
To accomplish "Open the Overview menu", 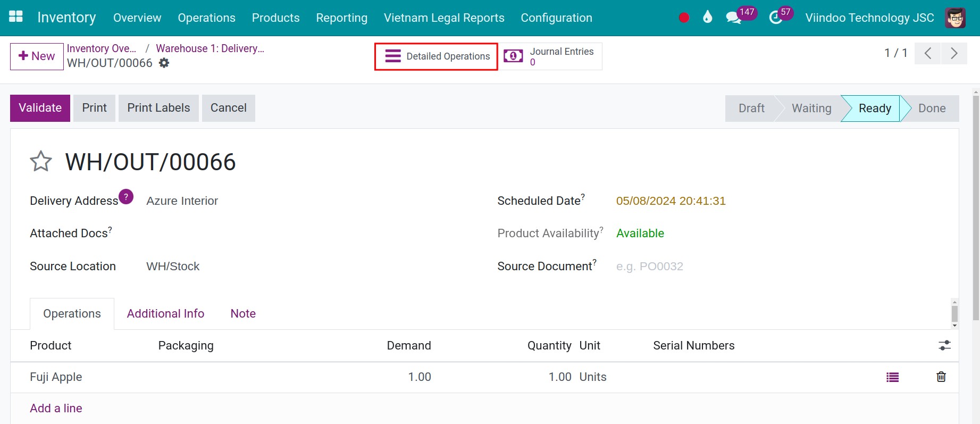I will coord(137,18).
